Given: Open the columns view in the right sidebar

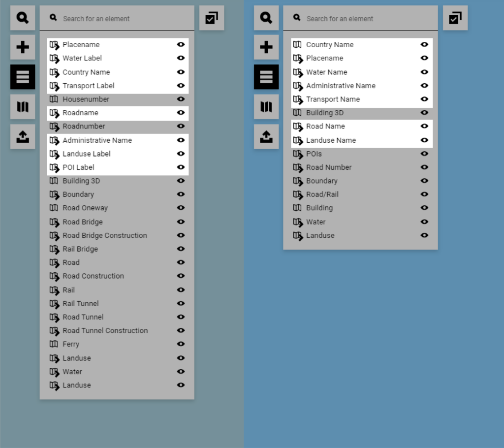Looking at the screenshot, I should click(266, 107).
